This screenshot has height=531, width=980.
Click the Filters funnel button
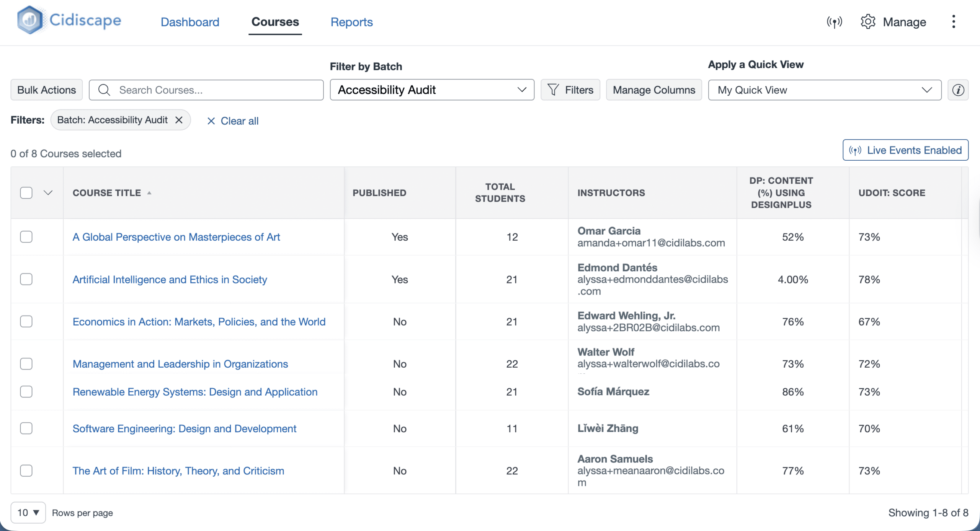(570, 90)
